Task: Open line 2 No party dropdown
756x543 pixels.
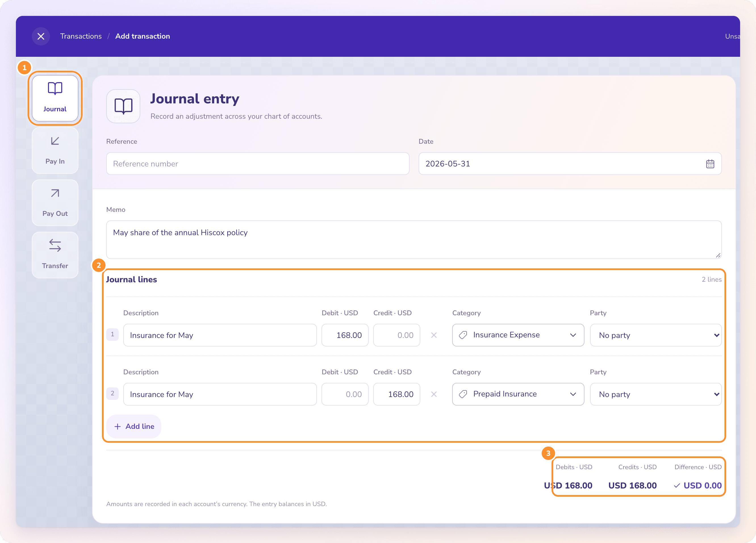Action: [656, 394]
